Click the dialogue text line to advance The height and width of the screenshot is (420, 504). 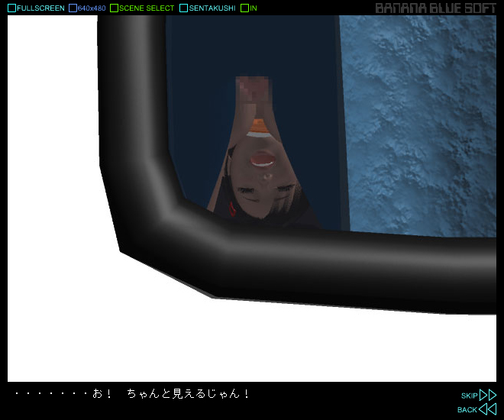pyautogui.click(x=132, y=393)
